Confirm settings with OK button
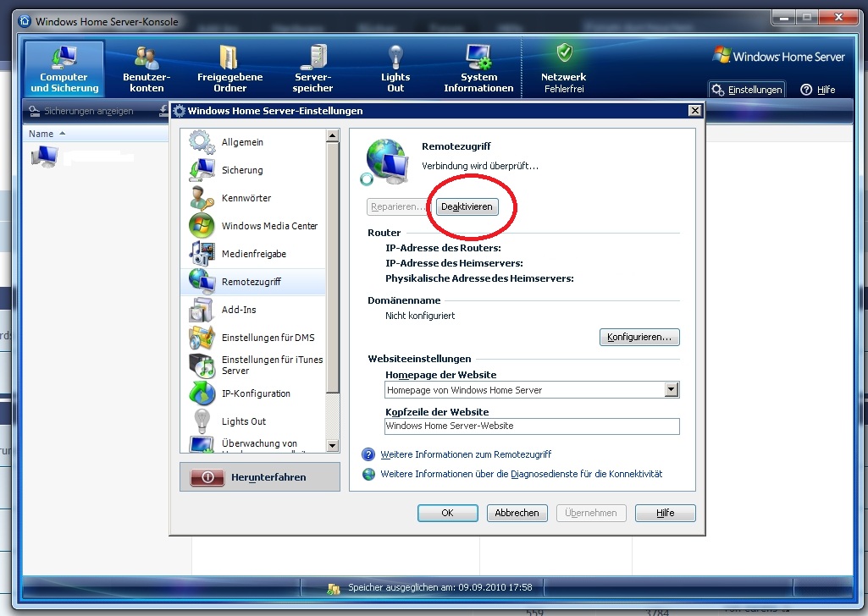868x616 pixels. tap(447, 513)
